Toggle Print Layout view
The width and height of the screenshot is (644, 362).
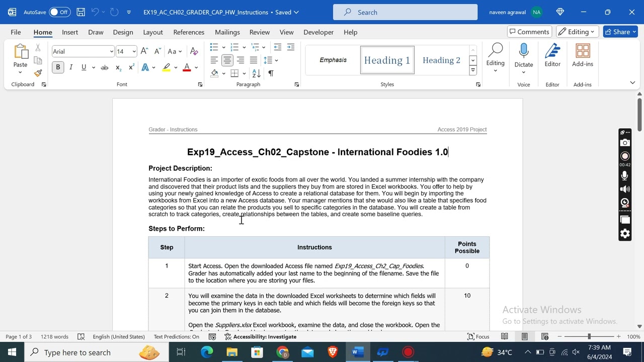coord(524,336)
